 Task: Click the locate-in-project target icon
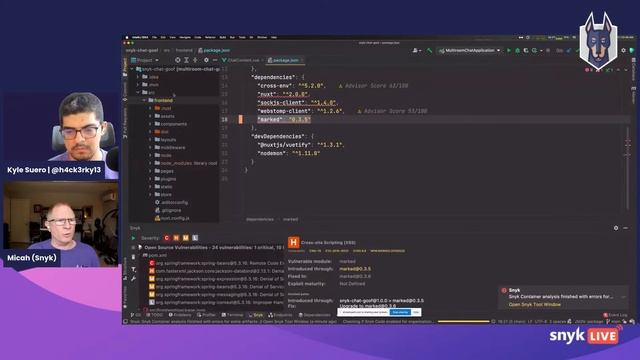178,60
